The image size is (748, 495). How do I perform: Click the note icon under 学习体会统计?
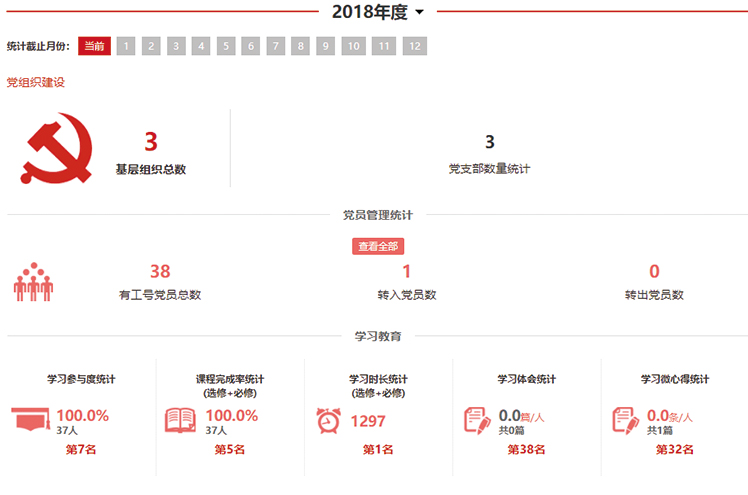(478, 420)
